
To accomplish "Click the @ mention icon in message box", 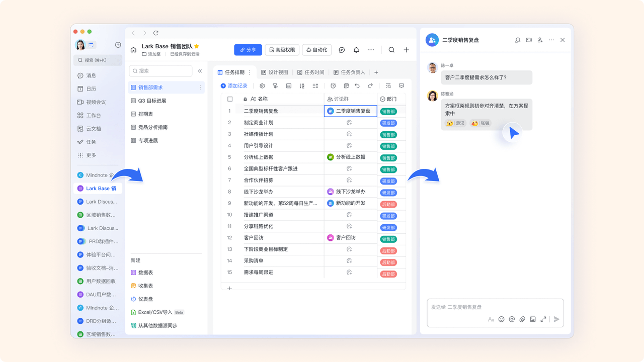I will tap(512, 319).
